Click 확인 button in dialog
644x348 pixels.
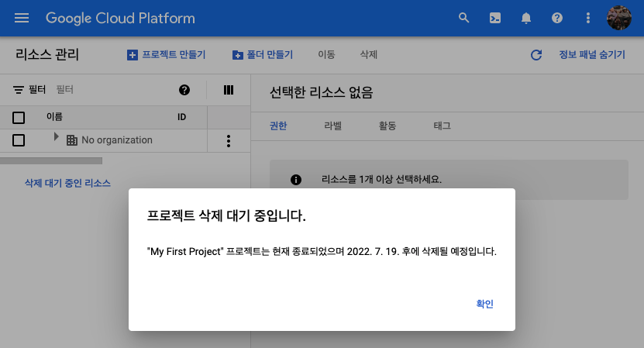(484, 304)
